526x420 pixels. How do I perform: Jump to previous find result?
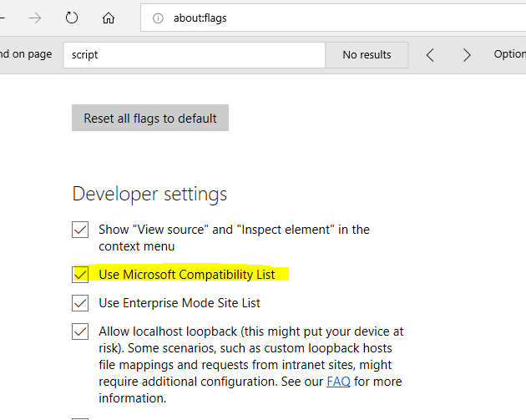(430, 55)
